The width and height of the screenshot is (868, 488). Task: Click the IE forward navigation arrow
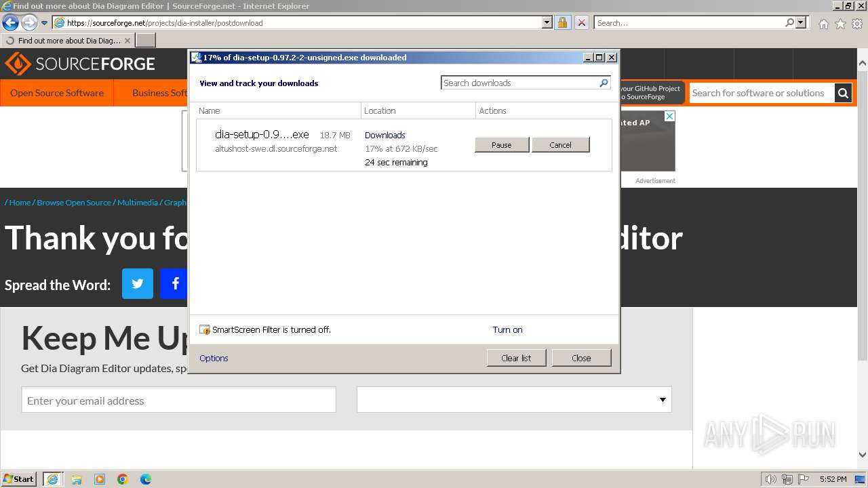pyautogui.click(x=29, y=22)
